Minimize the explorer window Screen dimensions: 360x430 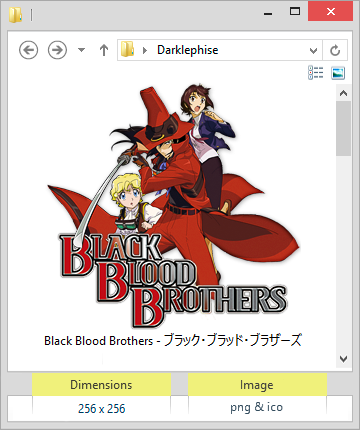268,13
